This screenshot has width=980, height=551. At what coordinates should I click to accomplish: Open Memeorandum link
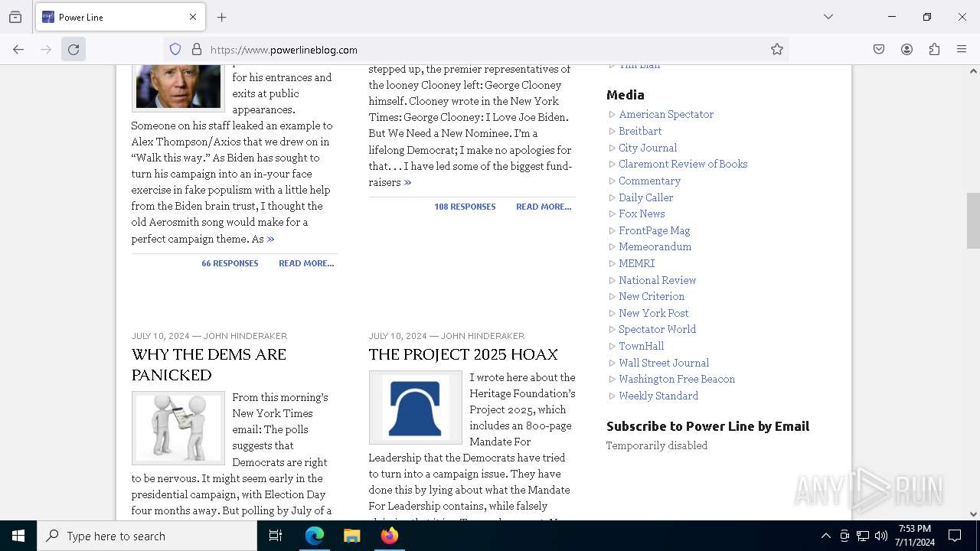click(655, 246)
